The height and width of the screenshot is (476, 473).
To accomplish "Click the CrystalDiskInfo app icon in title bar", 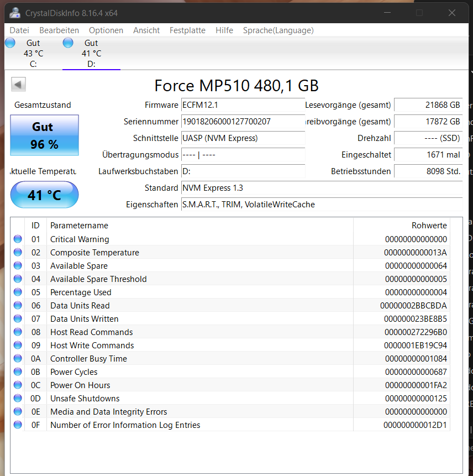I will (x=14, y=13).
